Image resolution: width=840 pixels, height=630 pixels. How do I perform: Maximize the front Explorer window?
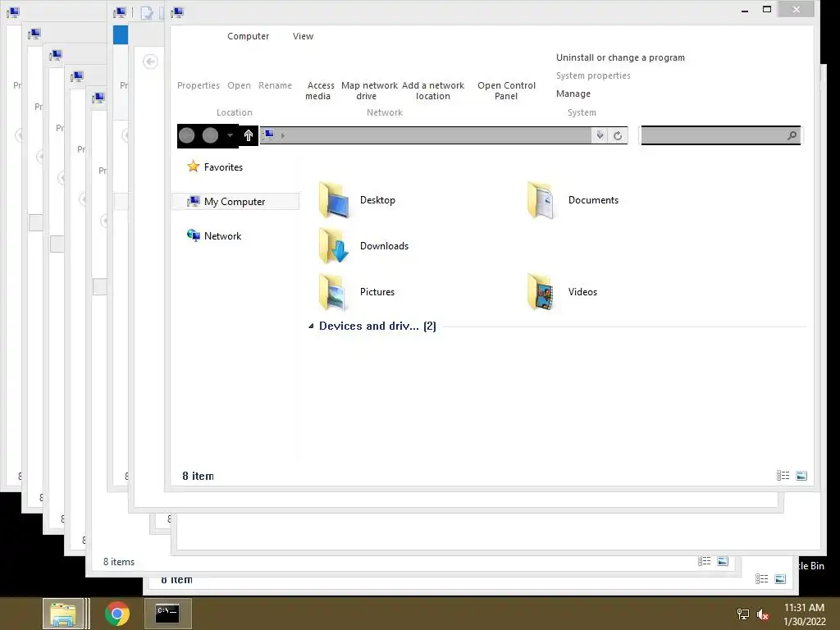pyautogui.click(x=767, y=10)
